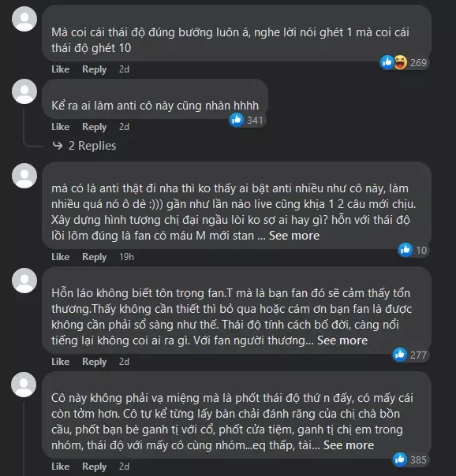Reply to the 'Kể ra ai làm anti' comment
The width and height of the screenshot is (456, 476).
pos(94,127)
